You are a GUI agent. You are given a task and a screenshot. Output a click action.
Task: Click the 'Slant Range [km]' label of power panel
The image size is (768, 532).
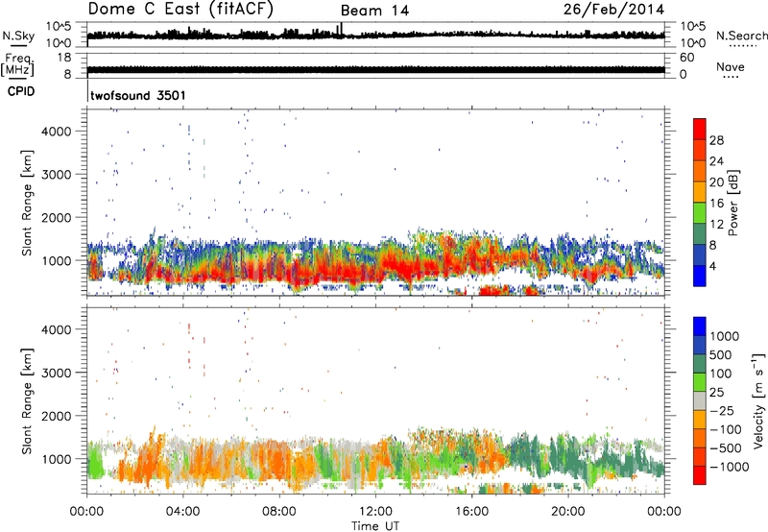tap(27, 203)
